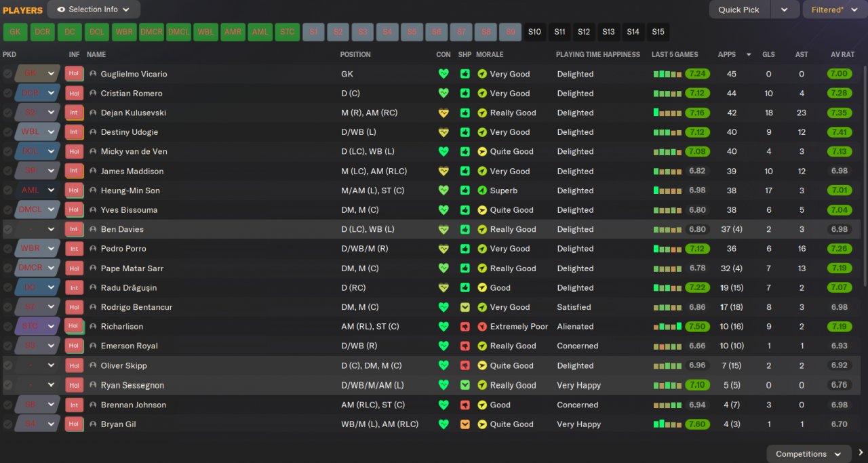
Task: Click condition heart icon for Oliver Skipp
Action: 443,365
